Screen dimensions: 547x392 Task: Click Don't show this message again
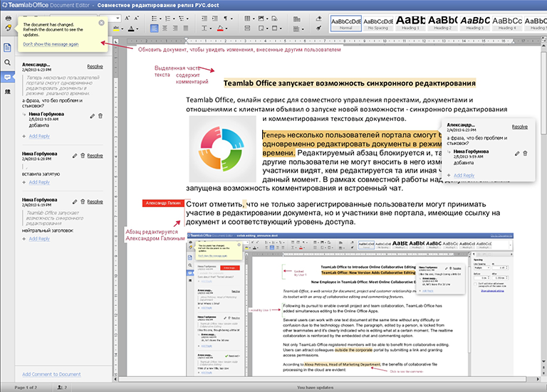click(51, 44)
